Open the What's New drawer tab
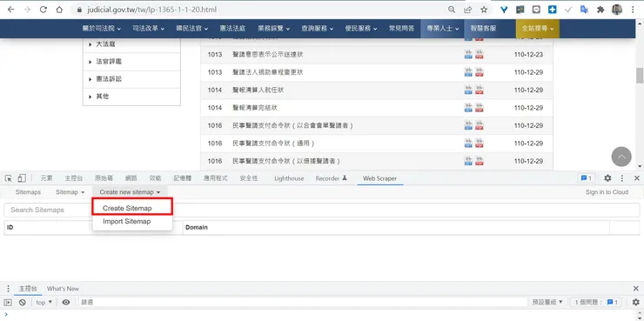Viewport: 644px width, 321px height. click(x=63, y=289)
